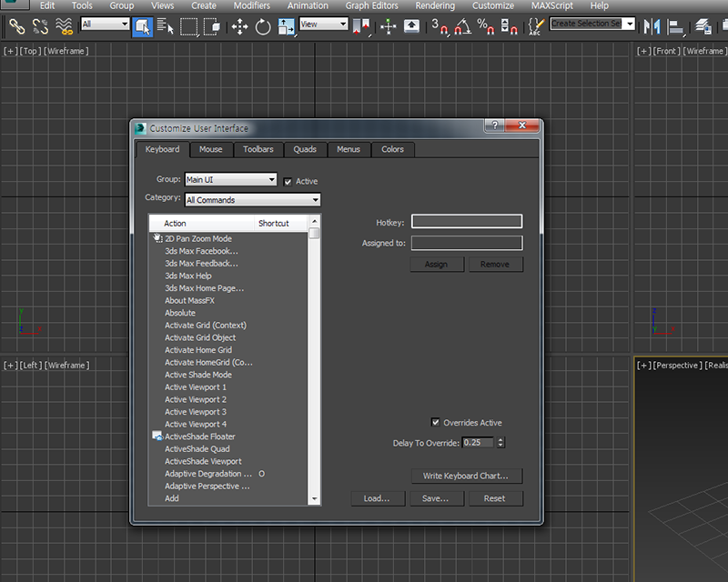Viewport: 728px width, 582px height.
Task: Toggle the Select Object tool
Action: tap(142, 26)
